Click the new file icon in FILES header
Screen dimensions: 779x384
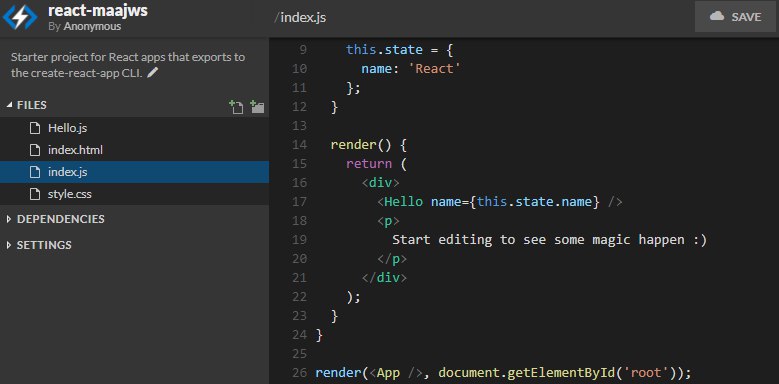pos(236,106)
